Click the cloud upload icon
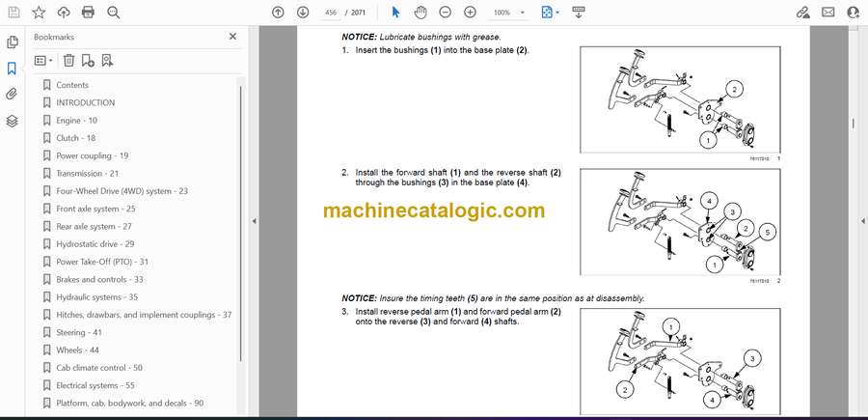 tap(64, 13)
